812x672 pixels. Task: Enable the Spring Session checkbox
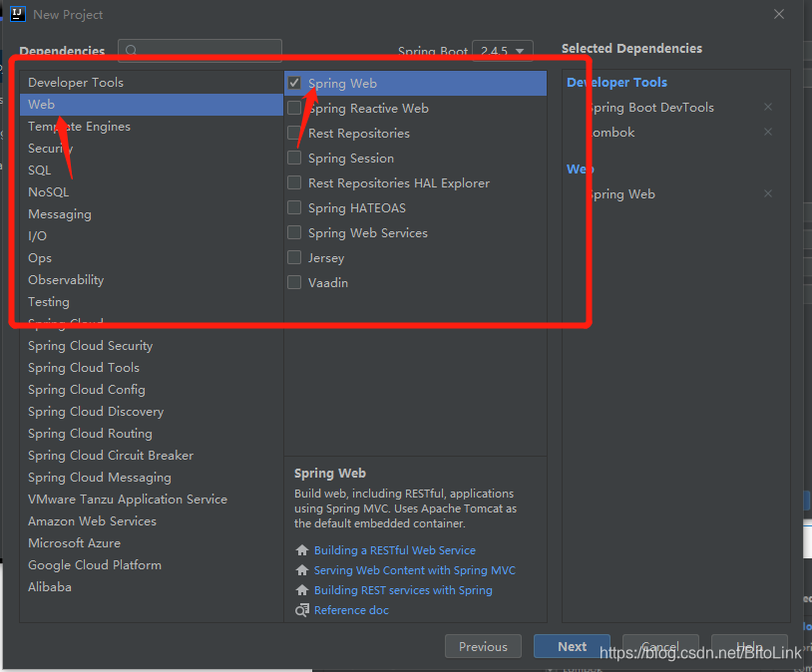click(x=294, y=158)
